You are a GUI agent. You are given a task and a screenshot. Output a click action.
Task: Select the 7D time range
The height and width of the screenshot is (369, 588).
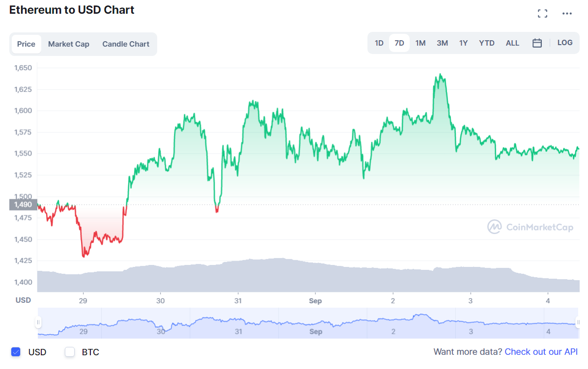(x=399, y=43)
